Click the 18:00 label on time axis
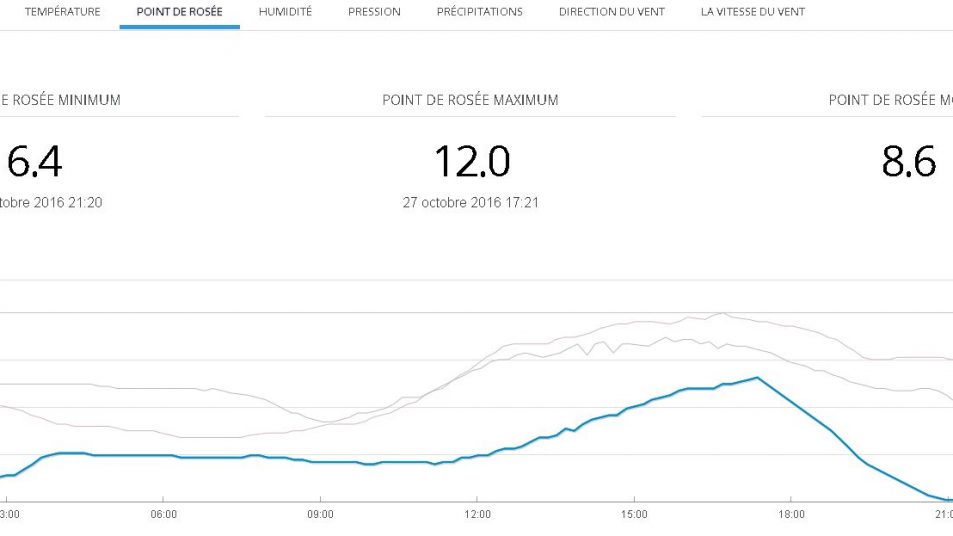Image resolution: width=953 pixels, height=536 pixels. [x=790, y=515]
